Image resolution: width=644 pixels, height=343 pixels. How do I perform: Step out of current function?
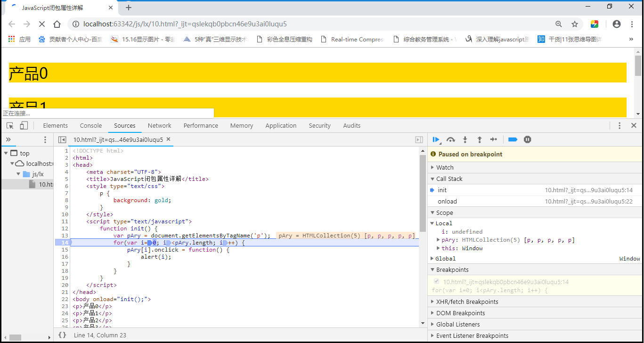pos(480,139)
